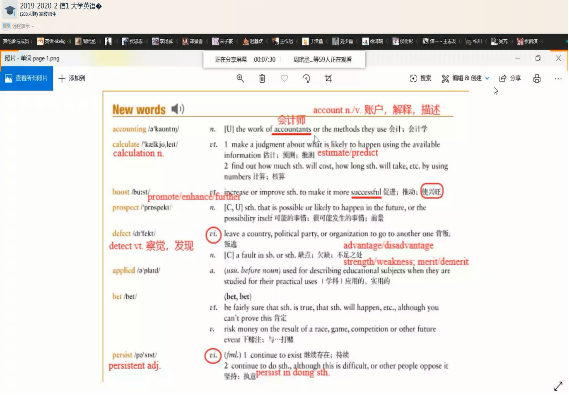The height and width of the screenshot is (395, 569).
Task: Click the small menu below the course title
Action: coord(18,26)
